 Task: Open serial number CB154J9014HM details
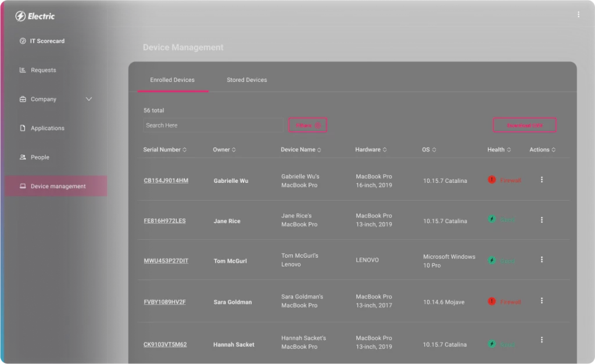click(167, 180)
